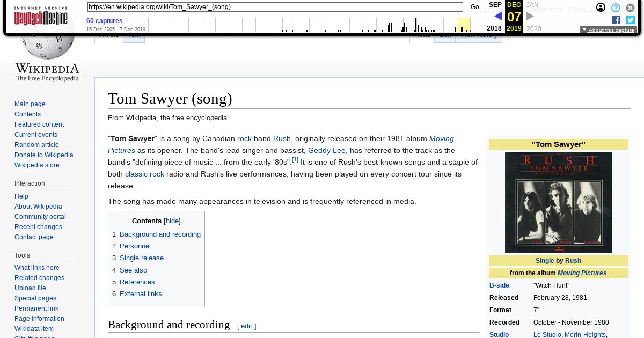
Task: Hide the Contents table
Action: point(172,221)
